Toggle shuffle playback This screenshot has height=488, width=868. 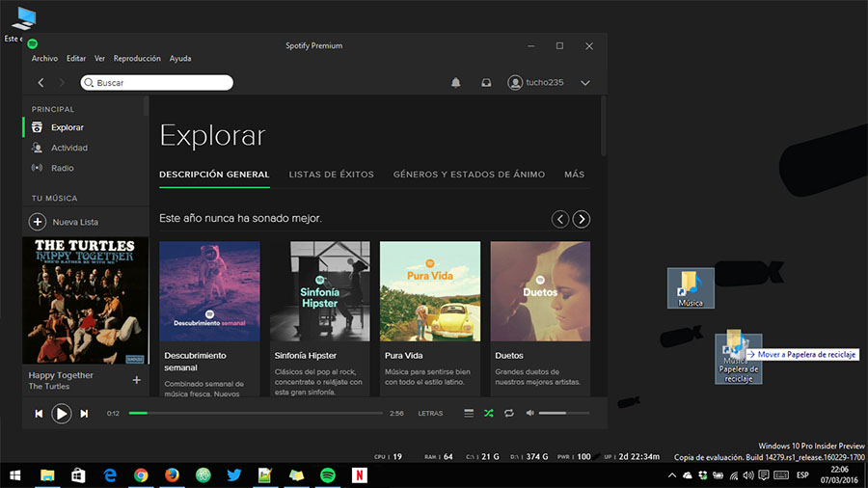[x=488, y=414]
